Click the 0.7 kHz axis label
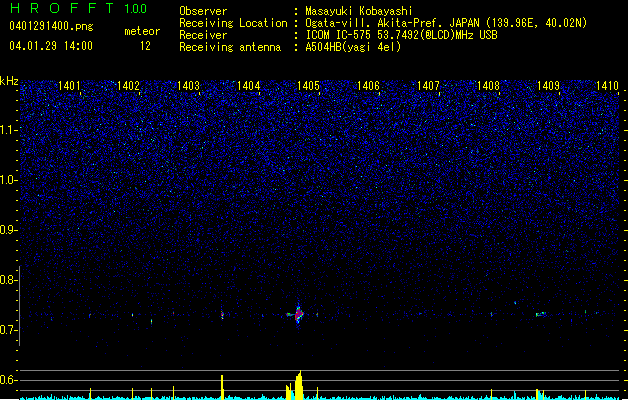 tap(9, 330)
